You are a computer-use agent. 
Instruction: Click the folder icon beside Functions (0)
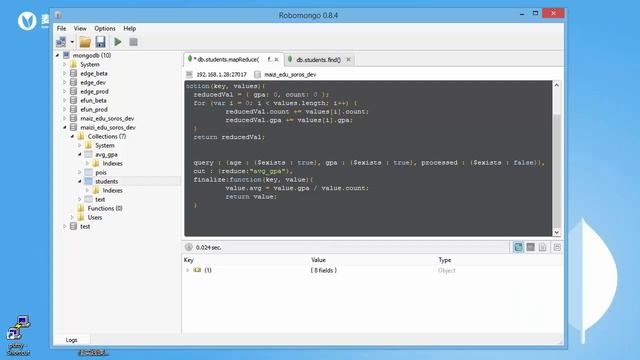pyautogui.click(x=81, y=208)
